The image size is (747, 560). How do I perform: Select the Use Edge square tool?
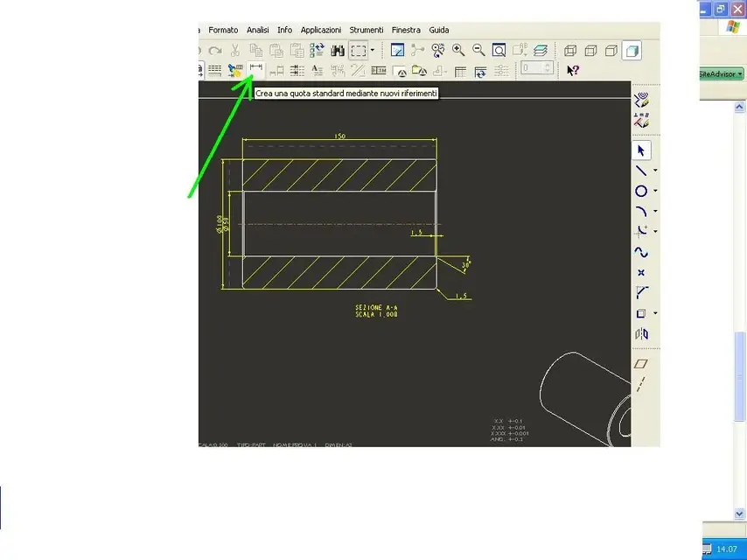click(641, 313)
